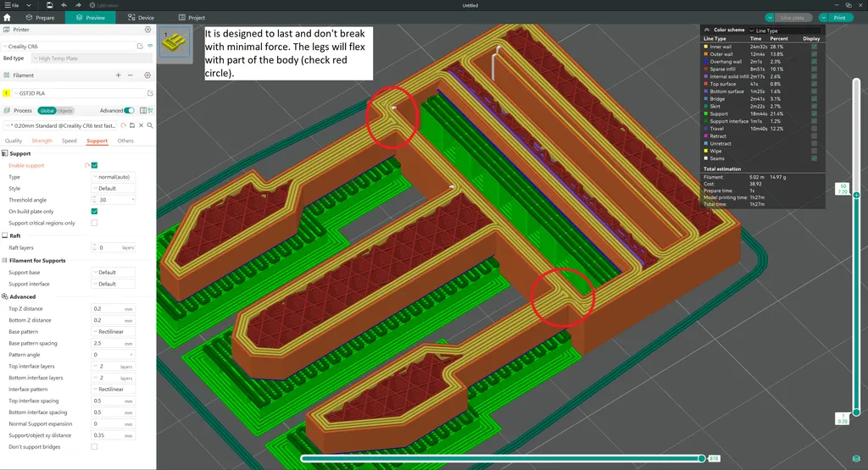Viewport: 868px width, 470px height.
Task: Click the Top Z distance field
Action: 114,309
